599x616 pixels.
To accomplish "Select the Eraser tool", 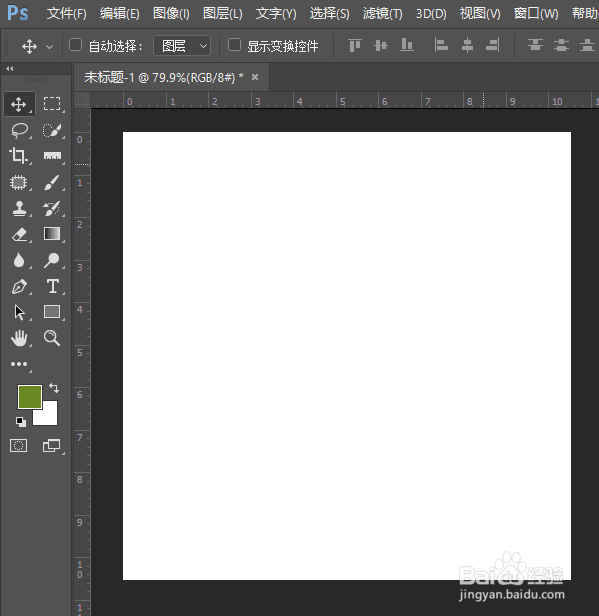I will (x=19, y=235).
